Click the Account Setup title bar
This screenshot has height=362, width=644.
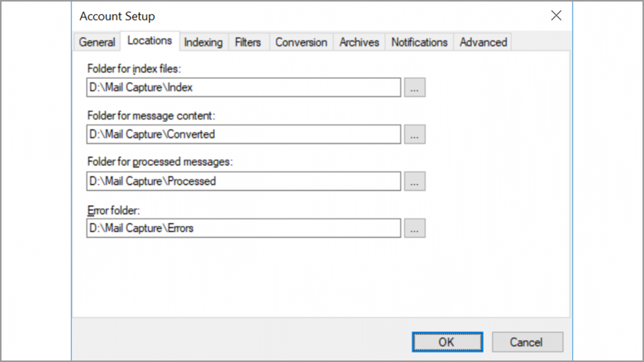(x=302, y=16)
